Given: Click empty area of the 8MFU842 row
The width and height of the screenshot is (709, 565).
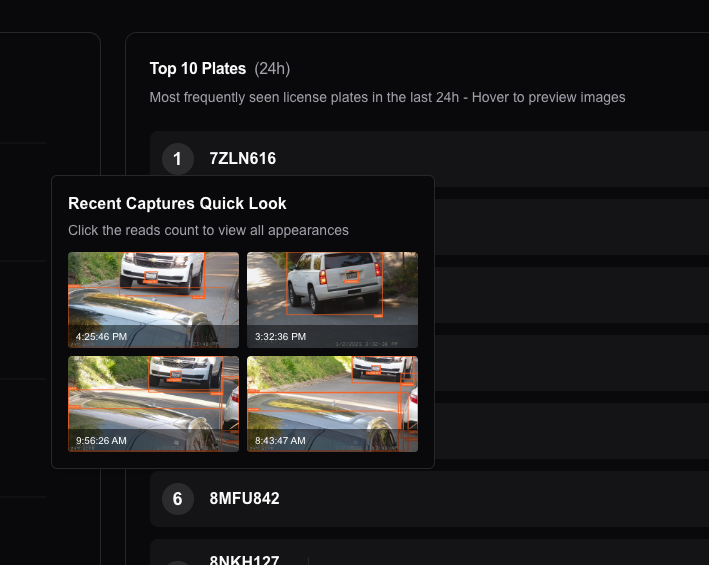Looking at the screenshot, I should click(x=500, y=498).
